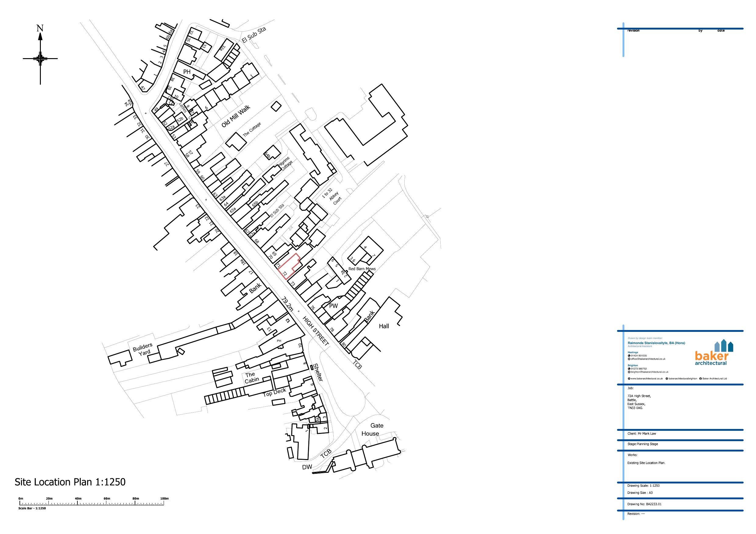
Task: Click brighton@bakerarchitectural.co.uk email address
Action: [x=649, y=372]
